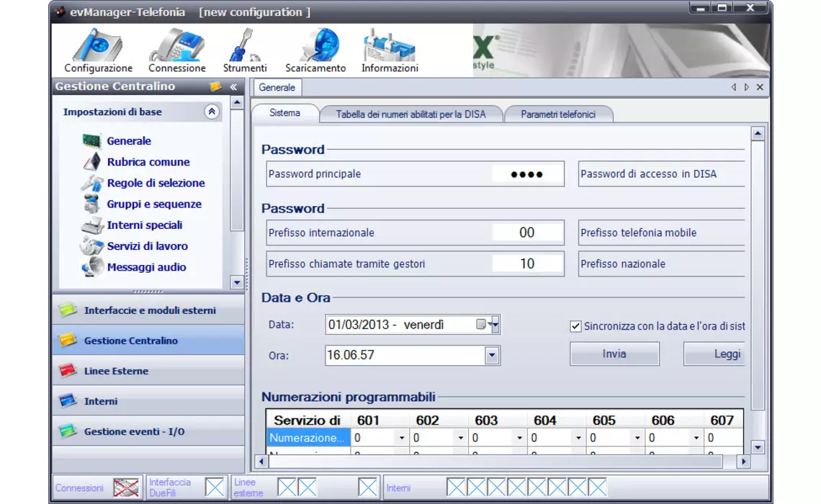Open the Connessione telephone icon
The height and width of the screenshot is (504, 821).
click(176, 45)
